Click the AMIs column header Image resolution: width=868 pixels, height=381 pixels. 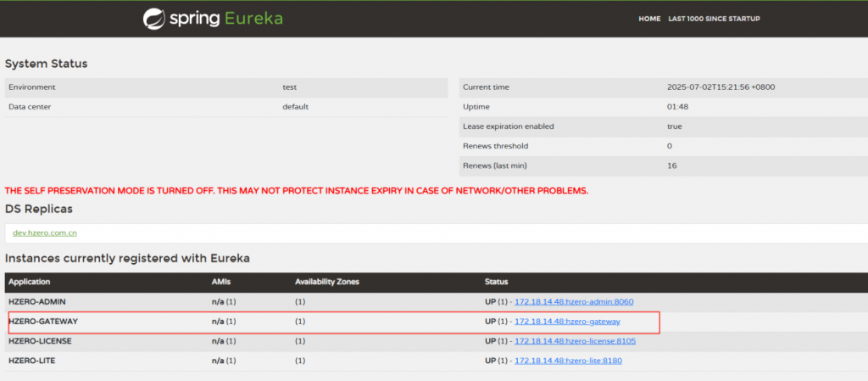pyautogui.click(x=220, y=281)
